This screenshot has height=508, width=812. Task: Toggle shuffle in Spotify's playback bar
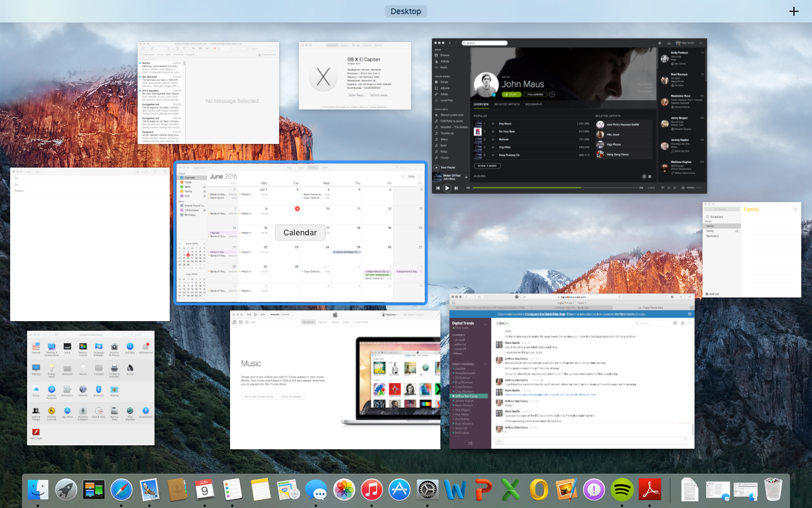[x=668, y=188]
